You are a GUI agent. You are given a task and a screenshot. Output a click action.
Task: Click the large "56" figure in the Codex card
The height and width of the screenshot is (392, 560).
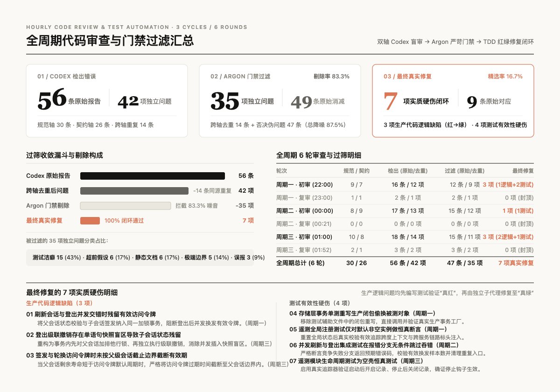[52, 99]
